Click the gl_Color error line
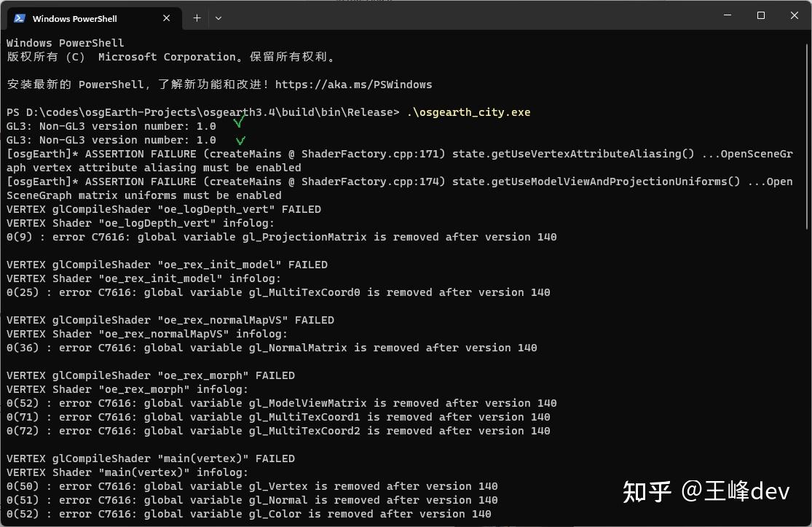The width and height of the screenshot is (812, 527). click(x=248, y=515)
